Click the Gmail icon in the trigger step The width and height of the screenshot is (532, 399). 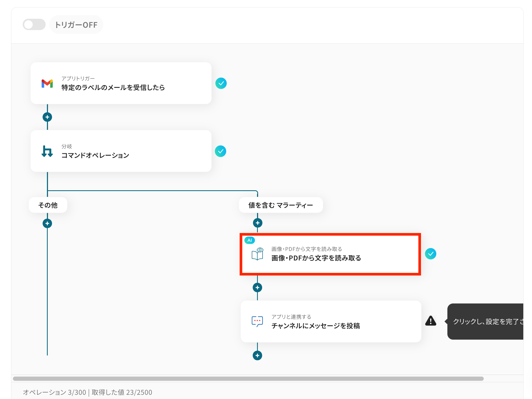47,83
